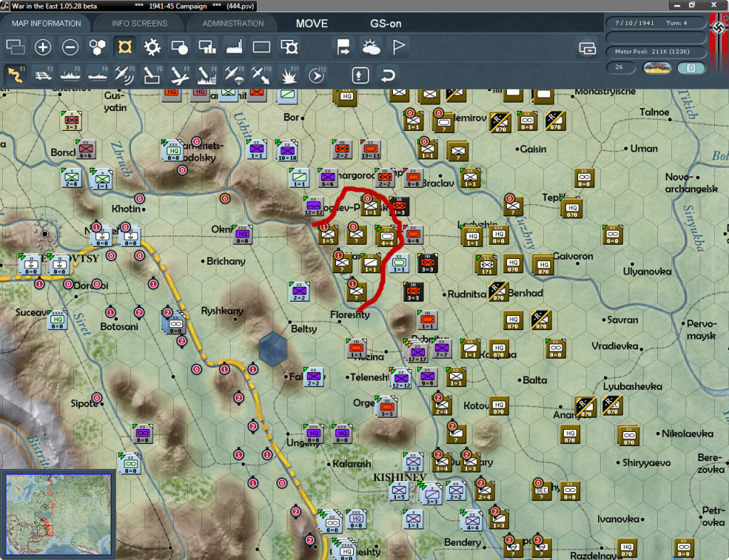Select the F1 move mode icon

(x=16, y=75)
